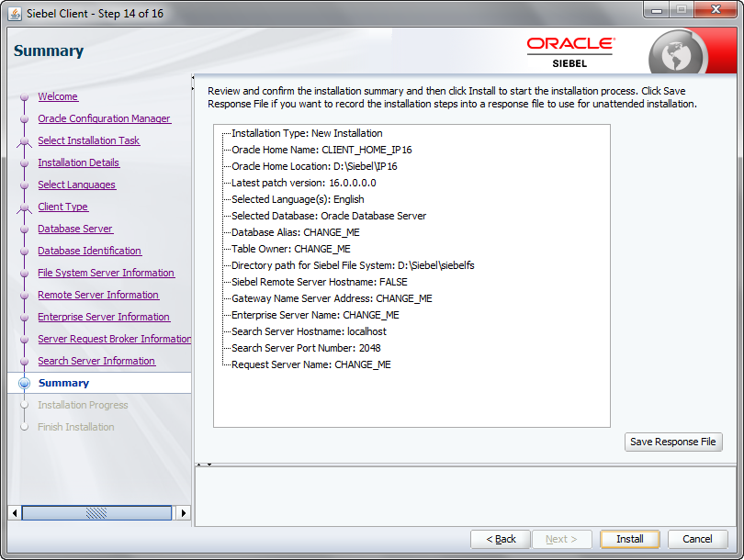Screen dimensions: 744x560
Task: Open File System Server Information step
Action: (x=106, y=273)
